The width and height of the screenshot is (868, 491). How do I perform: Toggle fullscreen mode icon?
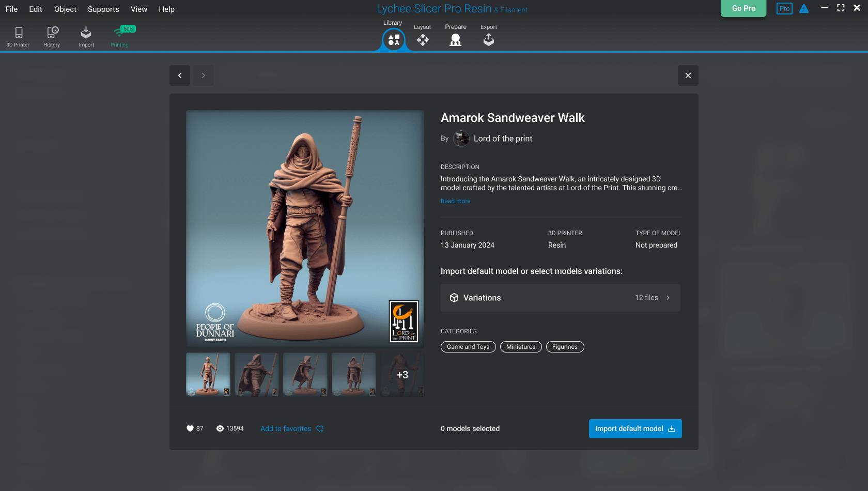(x=841, y=8)
